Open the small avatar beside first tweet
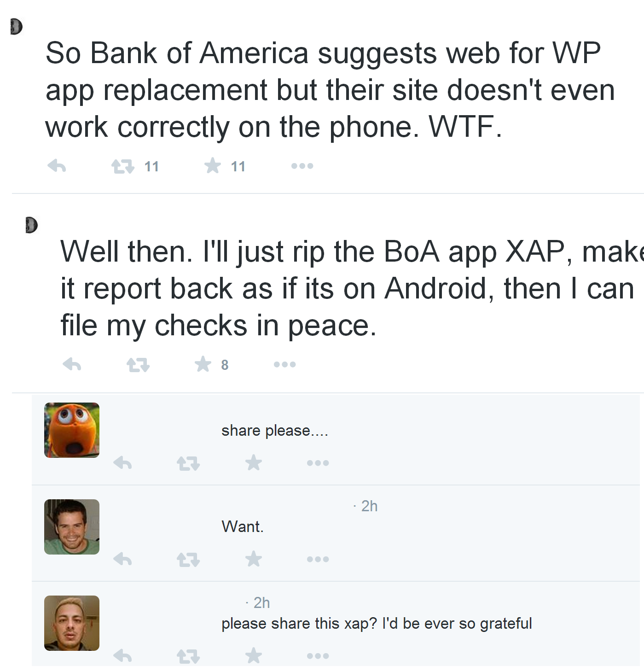The image size is (644, 672). [17, 27]
